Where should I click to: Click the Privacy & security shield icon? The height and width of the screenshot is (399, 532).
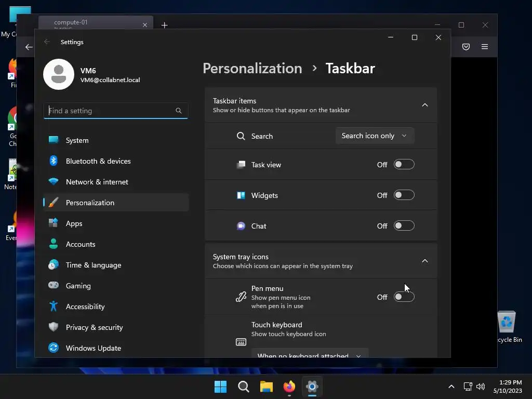(54, 327)
